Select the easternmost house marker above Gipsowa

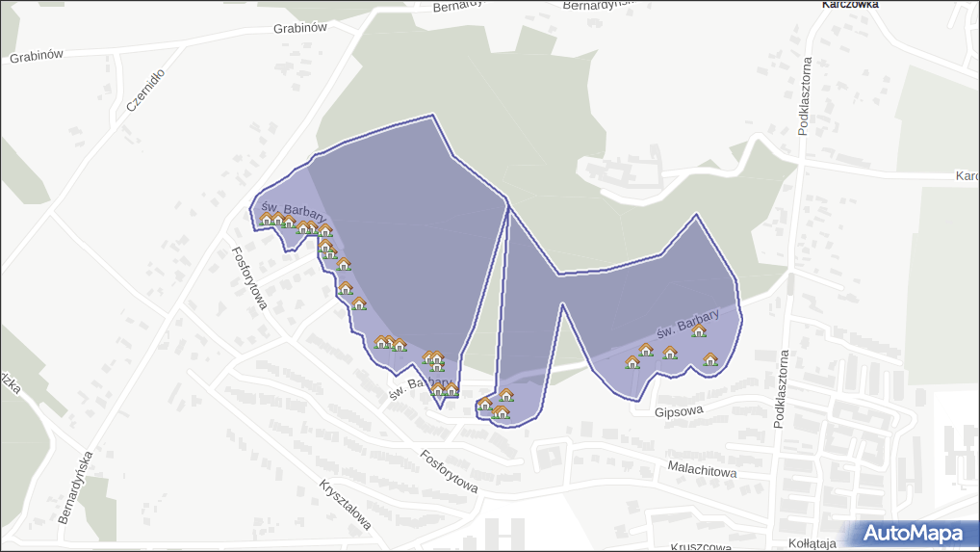[x=710, y=359]
